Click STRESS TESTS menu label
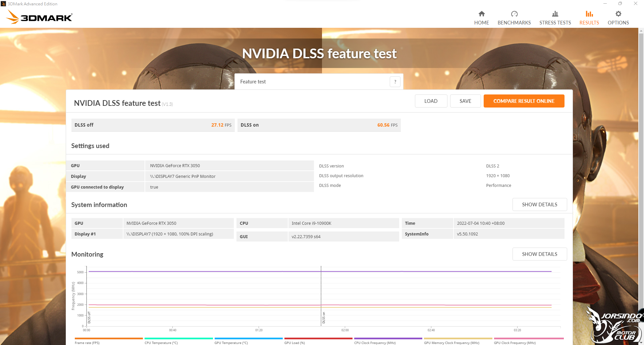 pyautogui.click(x=555, y=23)
